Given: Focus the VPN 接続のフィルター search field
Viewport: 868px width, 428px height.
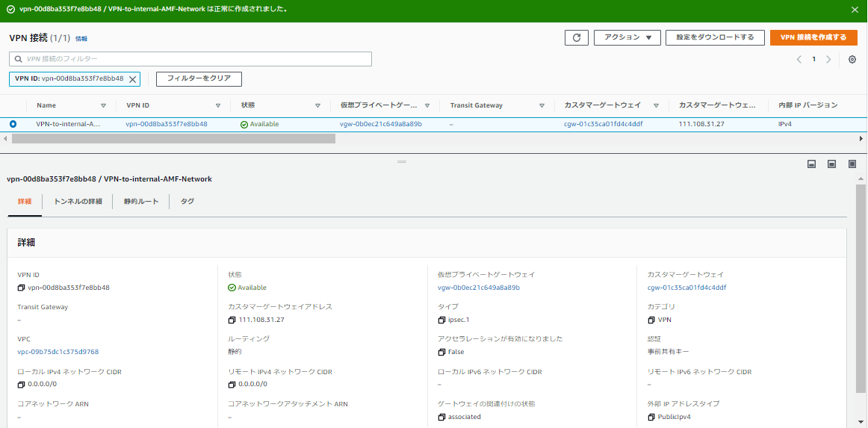Looking at the screenshot, I should point(190,59).
